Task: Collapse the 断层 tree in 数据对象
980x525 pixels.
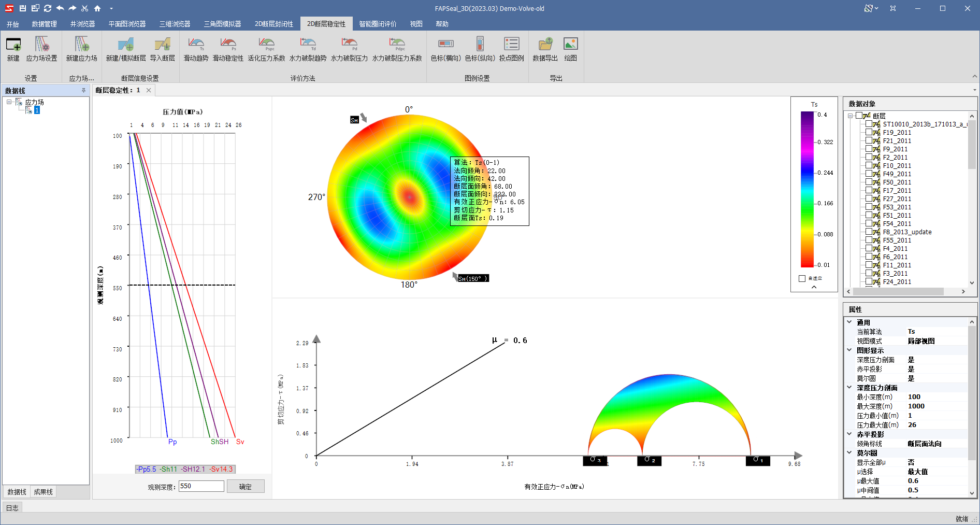Action: (850, 116)
